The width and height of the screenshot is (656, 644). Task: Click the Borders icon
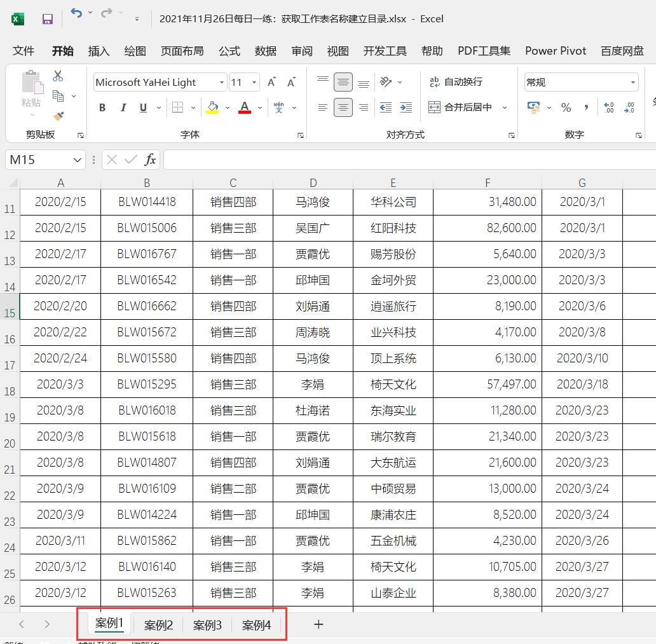click(177, 107)
